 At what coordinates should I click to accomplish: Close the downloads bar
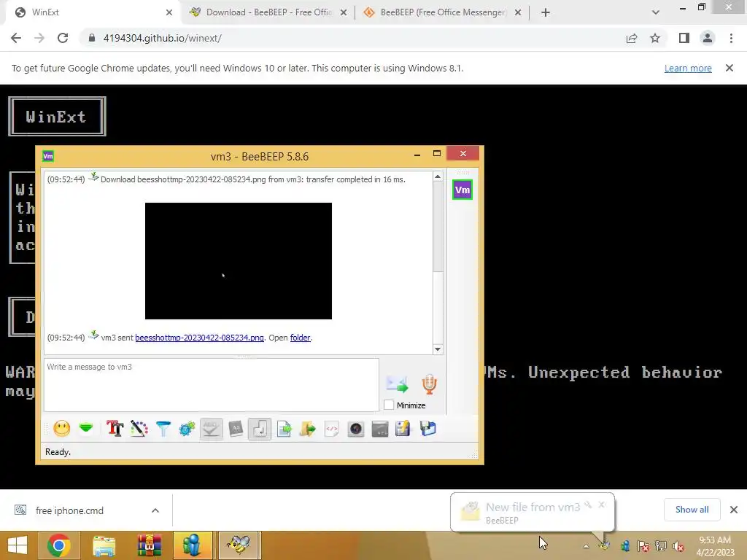pos(734,510)
